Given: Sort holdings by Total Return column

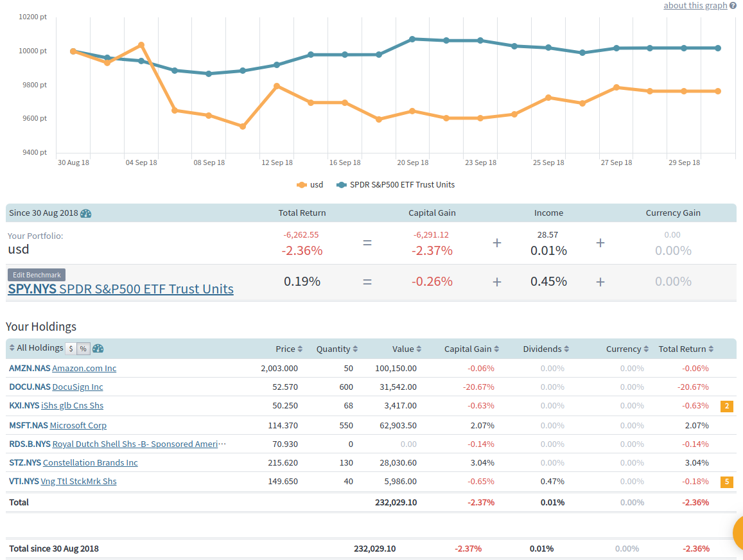Looking at the screenshot, I should (686, 349).
